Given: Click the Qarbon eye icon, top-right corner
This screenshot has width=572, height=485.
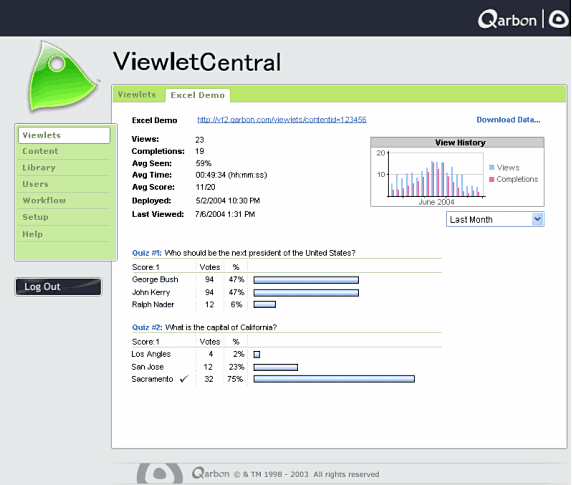Looking at the screenshot, I should 559,19.
